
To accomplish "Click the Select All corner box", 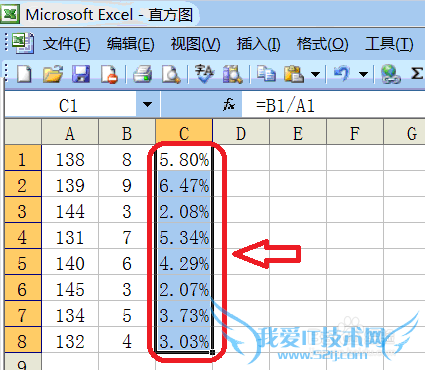I will point(23,132).
